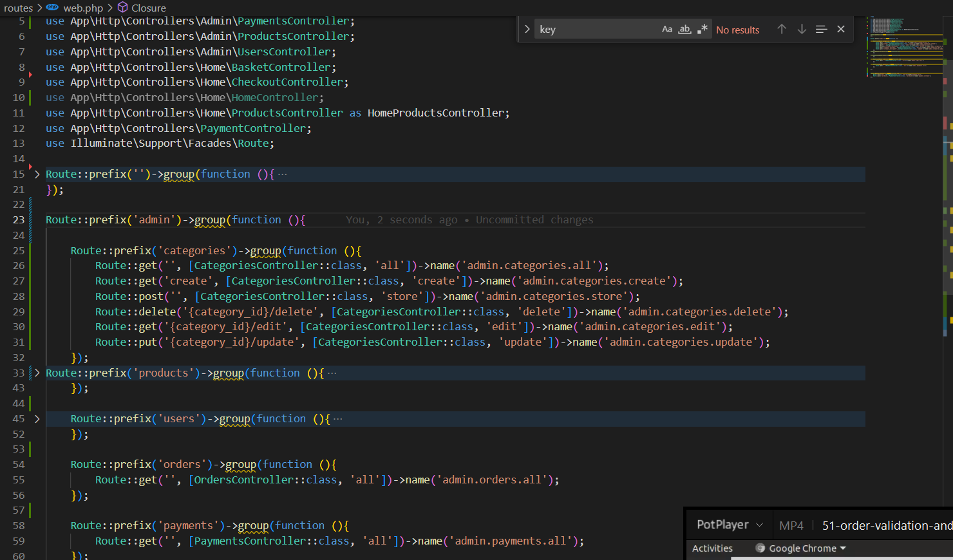
Task: Toggle Match Case in the find widget
Action: pos(667,30)
